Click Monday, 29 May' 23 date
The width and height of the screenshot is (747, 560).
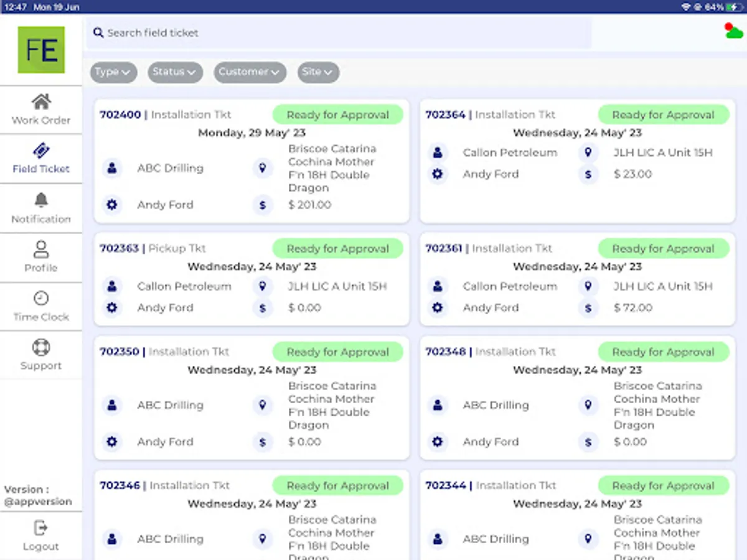(x=252, y=133)
